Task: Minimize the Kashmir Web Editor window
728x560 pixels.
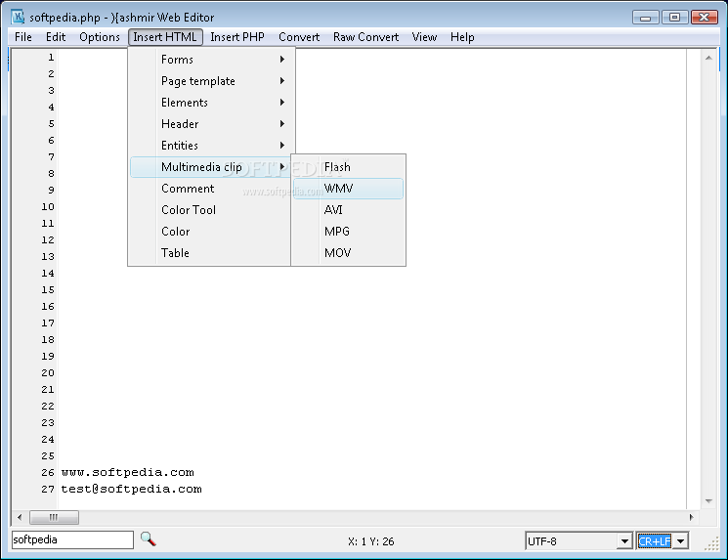Action: coord(645,18)
